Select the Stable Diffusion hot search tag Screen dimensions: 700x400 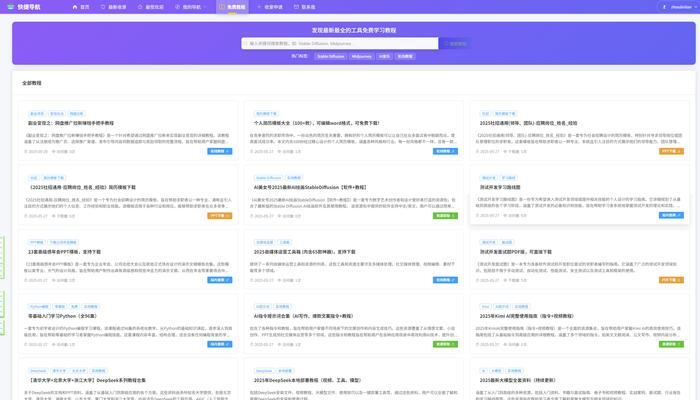pyautogui.click(x=330, y=56)
